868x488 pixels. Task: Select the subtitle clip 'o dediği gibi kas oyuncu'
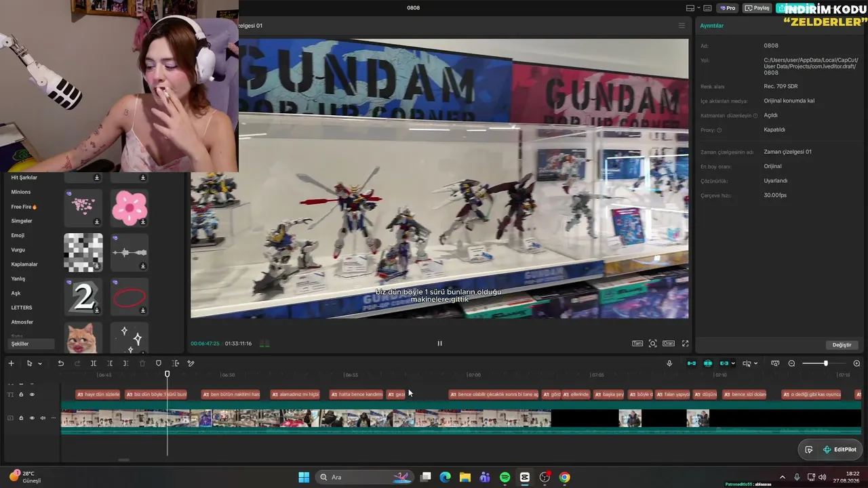(x=812, y=394)
